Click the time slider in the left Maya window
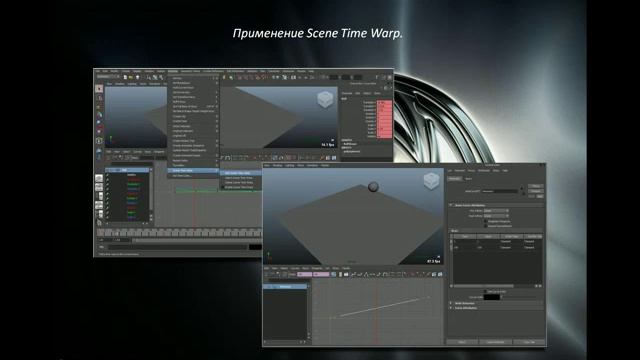Image resolution: width=640 pixels, height=360 pixels. (x=180, y=233)
